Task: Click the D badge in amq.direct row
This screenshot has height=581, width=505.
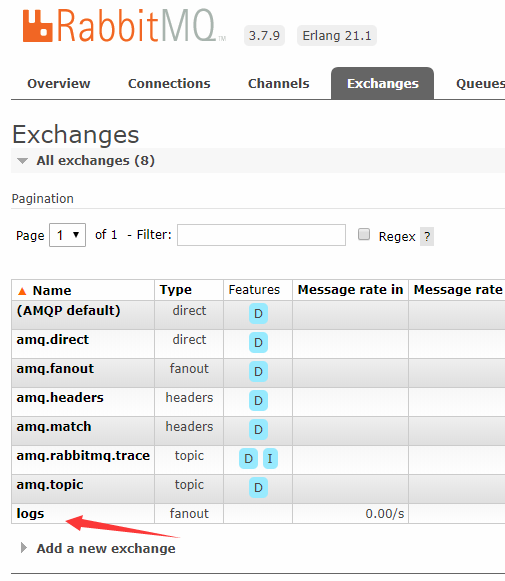Action: tap(258, 342)
